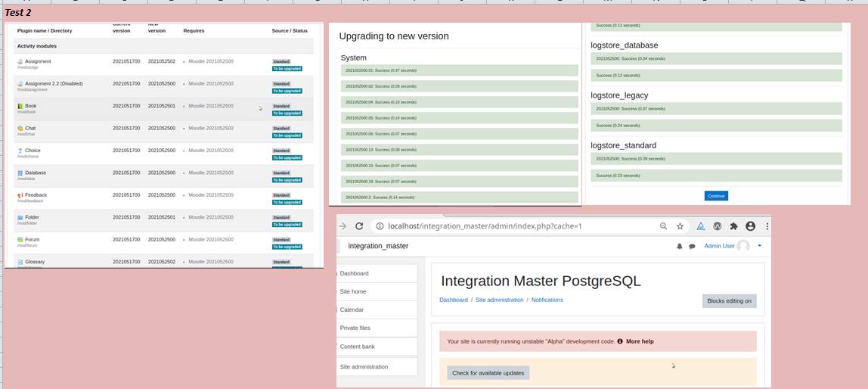Click the Requires column header
Viewport: 868px width, 389px height.
pyautogui.click(x=194, y=30)
